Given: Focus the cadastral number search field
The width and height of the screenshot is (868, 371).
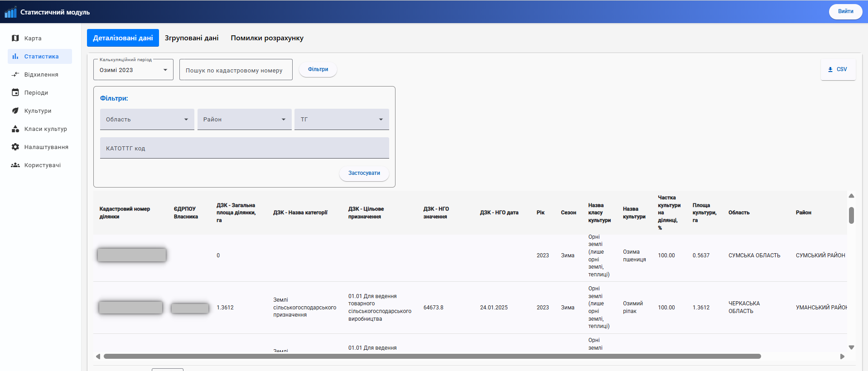Looking at the screenshot, I should 236,70.
